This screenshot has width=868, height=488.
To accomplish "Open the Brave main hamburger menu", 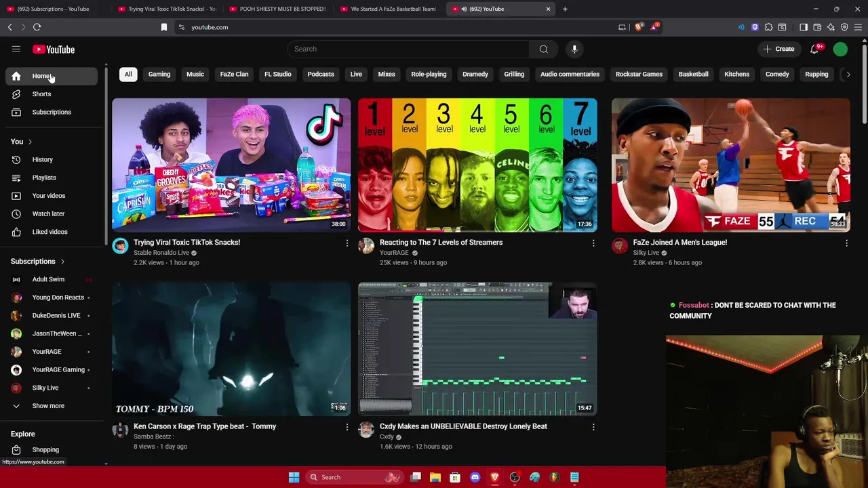I will tap(858, 27).
